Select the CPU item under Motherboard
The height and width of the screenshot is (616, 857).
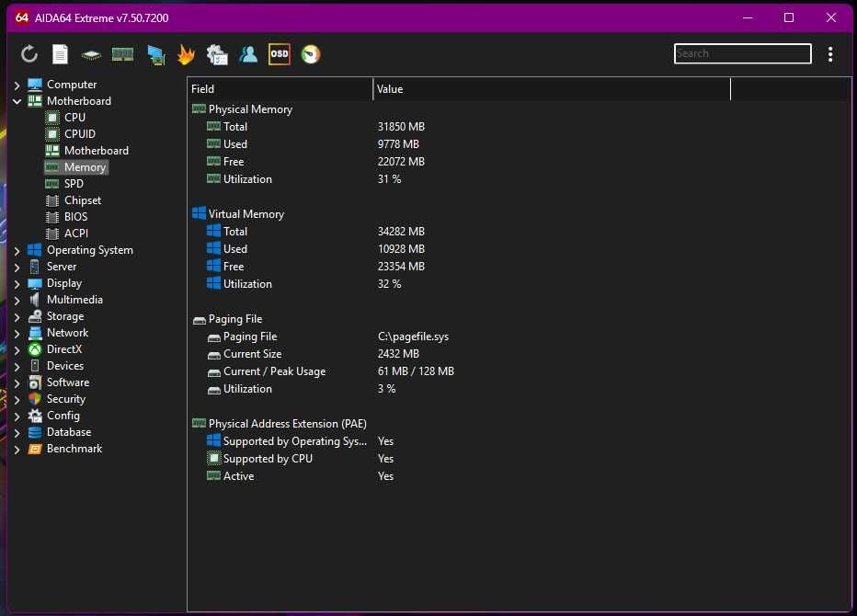point(74,118)
